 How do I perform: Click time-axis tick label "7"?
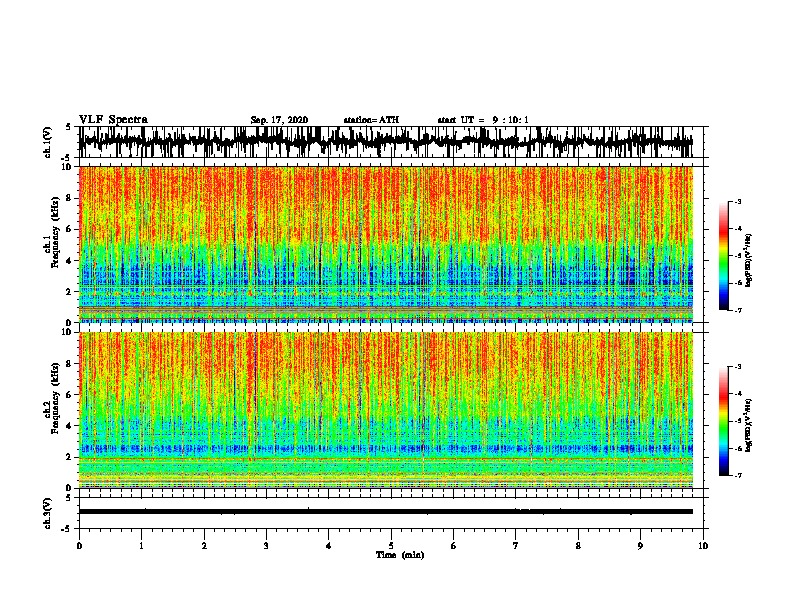click(516, 546)
